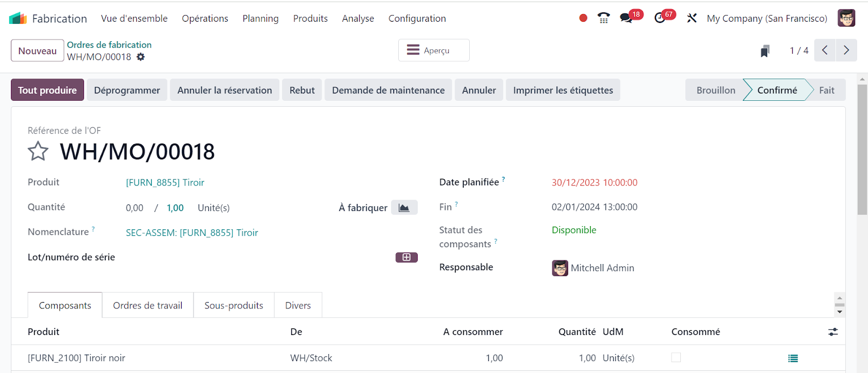Open the Planning menu
This screenshot has height=373, width=868.
click(x=260, y=18)
